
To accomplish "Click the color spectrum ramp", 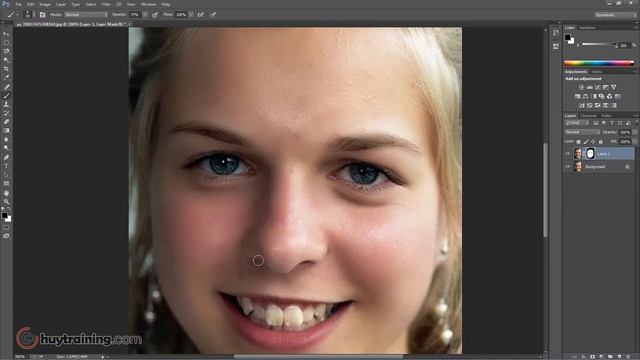I will coord(599,63).
